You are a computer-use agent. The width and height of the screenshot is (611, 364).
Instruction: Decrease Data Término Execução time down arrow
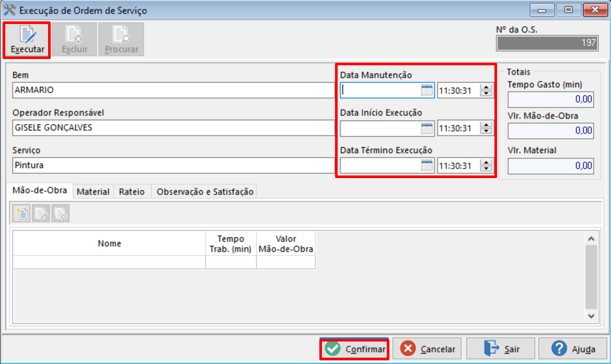tap(486, 169)
